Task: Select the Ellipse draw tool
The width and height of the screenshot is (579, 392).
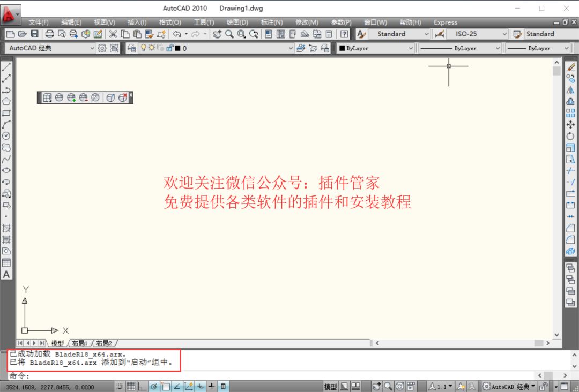Action: pos(6,170)
